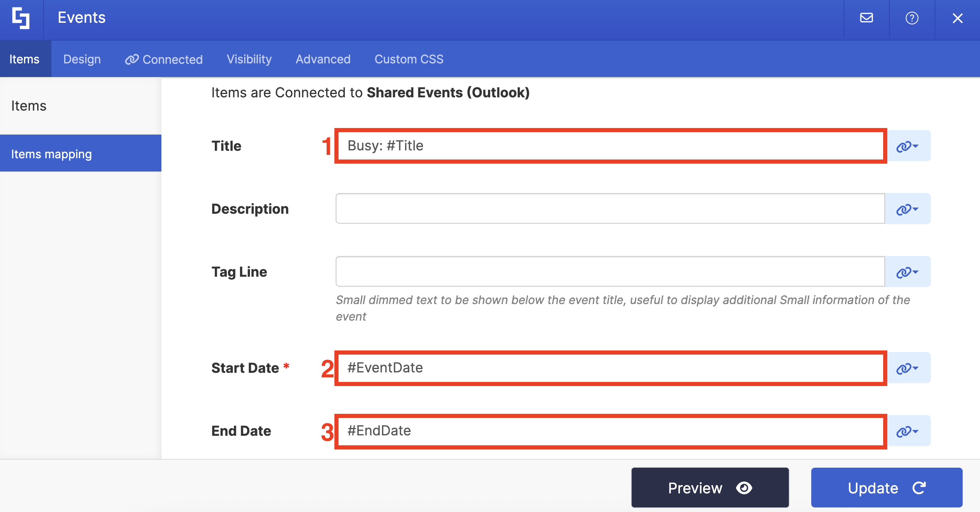Open connect dropdown for Description field
Screen dimensions: 980x512
[x=908, y=209]
